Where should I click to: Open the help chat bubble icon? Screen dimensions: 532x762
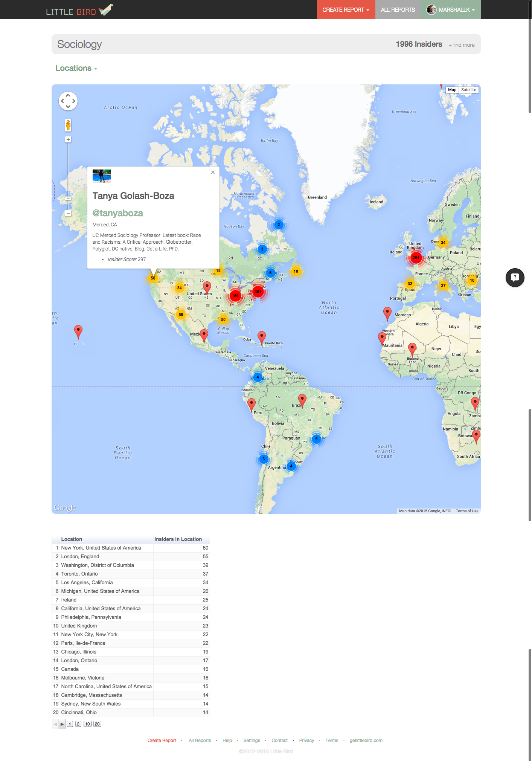(515, 278)
